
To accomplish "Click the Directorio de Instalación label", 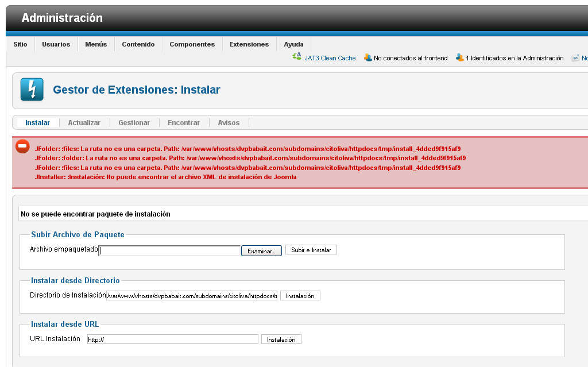I will 68,295.
